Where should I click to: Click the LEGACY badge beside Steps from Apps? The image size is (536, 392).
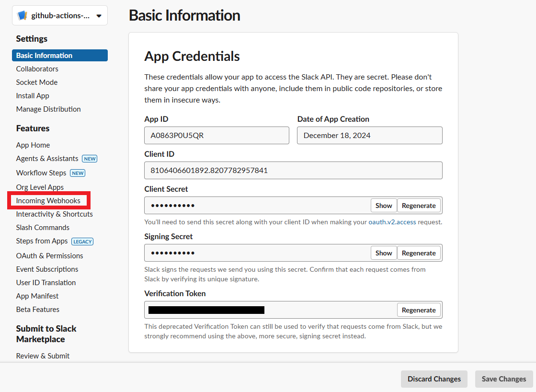(x=82, y=242)
